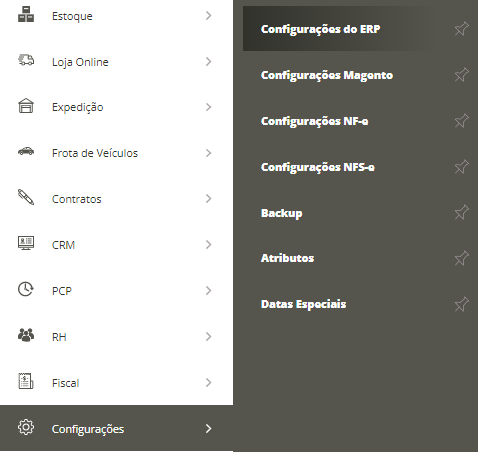The width and height of the screenshot is (478, 452).
Task: Click the Fiscal invoice document icon
Action: tap(26, 381)
